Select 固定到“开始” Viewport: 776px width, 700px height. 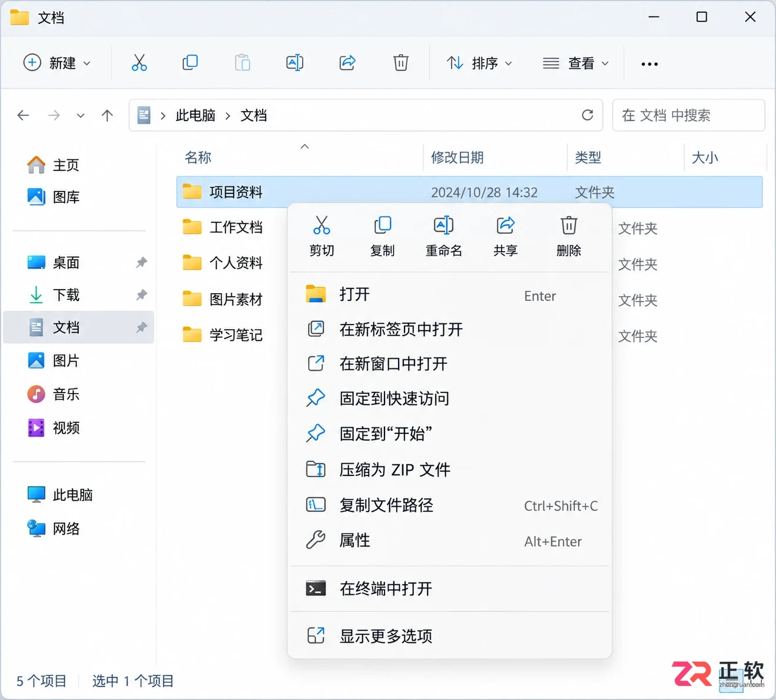(450, 434)
